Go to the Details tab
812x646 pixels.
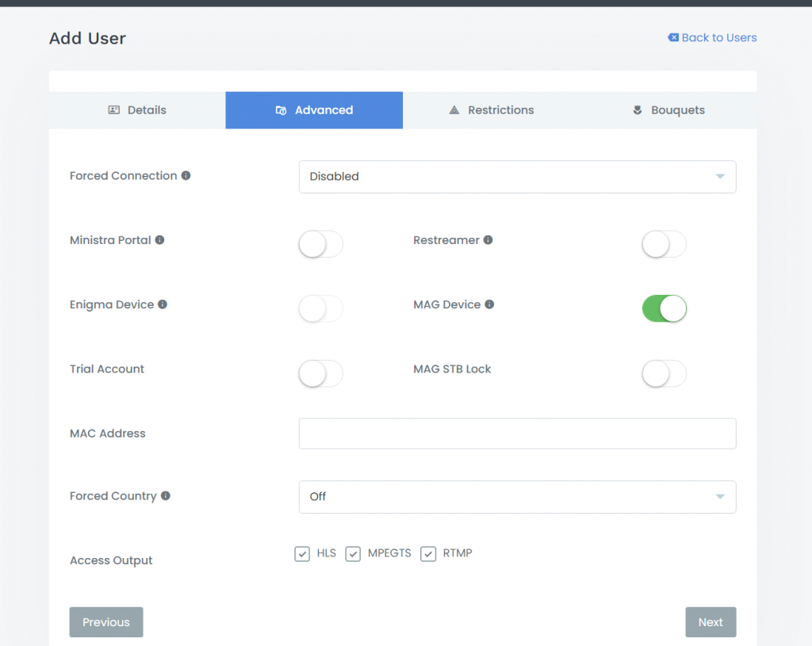point(137,110)
